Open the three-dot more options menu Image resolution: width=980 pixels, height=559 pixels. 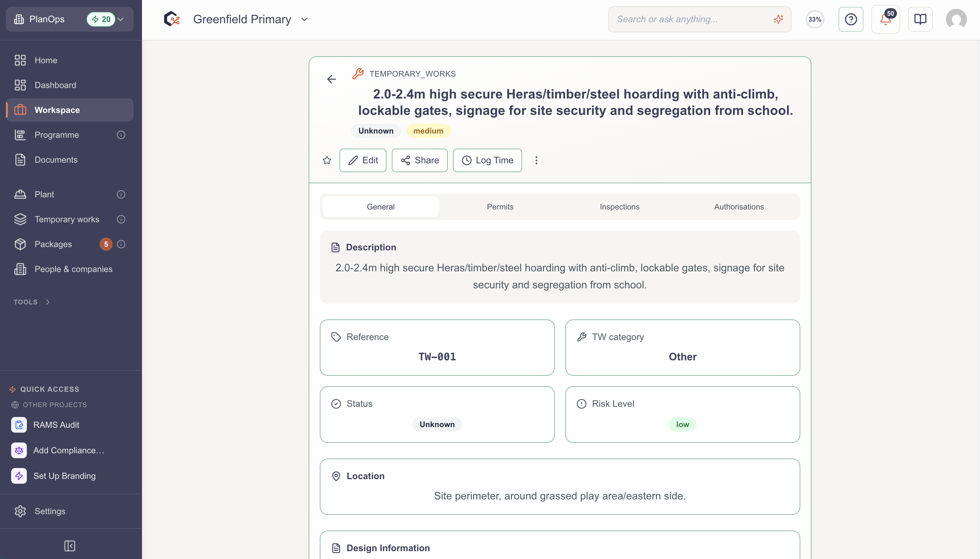coord(536,160)
